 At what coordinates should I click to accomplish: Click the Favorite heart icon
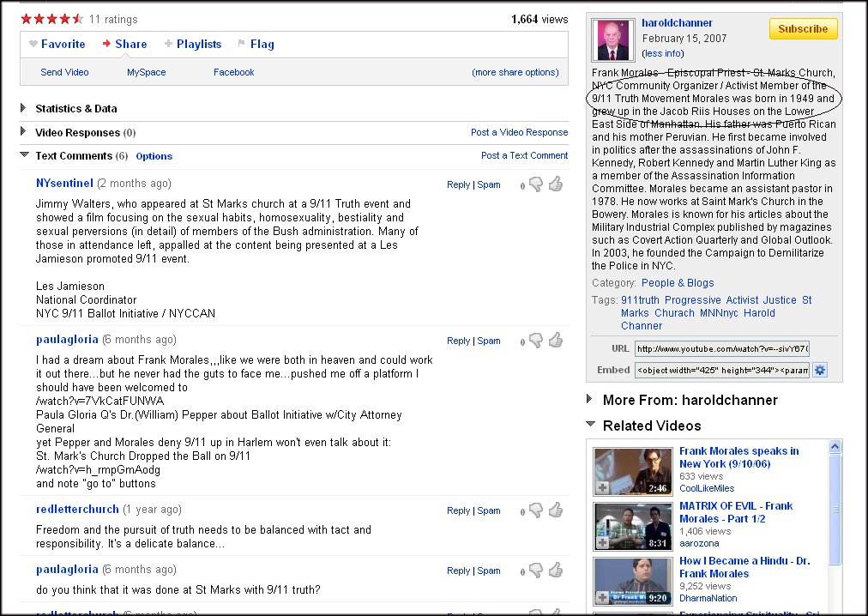pyautogui.click(x=33, y=44)
